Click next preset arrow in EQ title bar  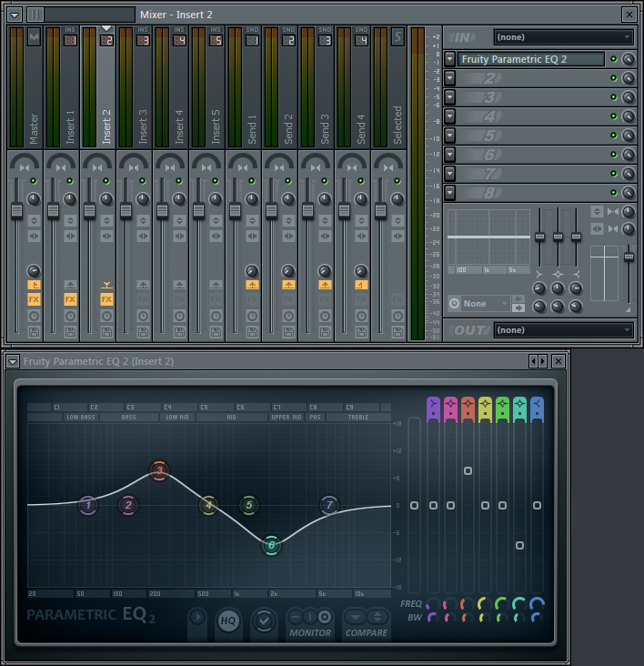pyautogui.click(x=542, y=361)
